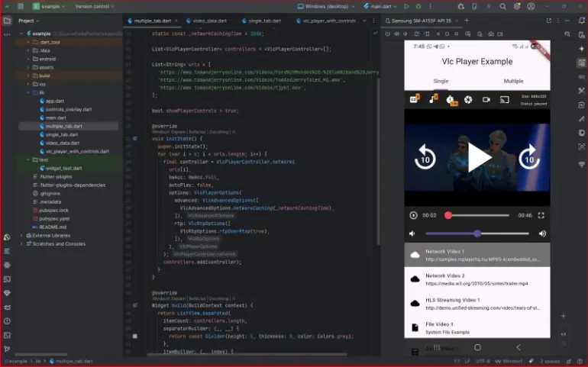Open the main hamburger menu
Image resolution: width=588 pixels, height=367 pixels.
[x=21, y=6]
